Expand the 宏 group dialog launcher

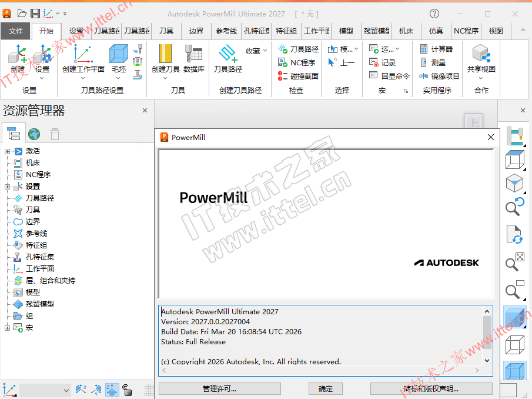406,91
